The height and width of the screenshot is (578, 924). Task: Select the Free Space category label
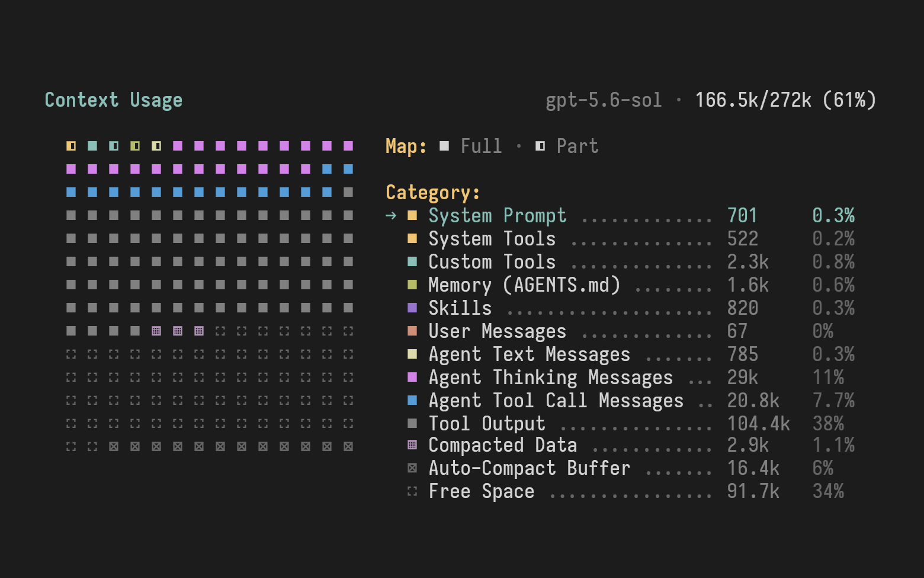pos(482,491)
